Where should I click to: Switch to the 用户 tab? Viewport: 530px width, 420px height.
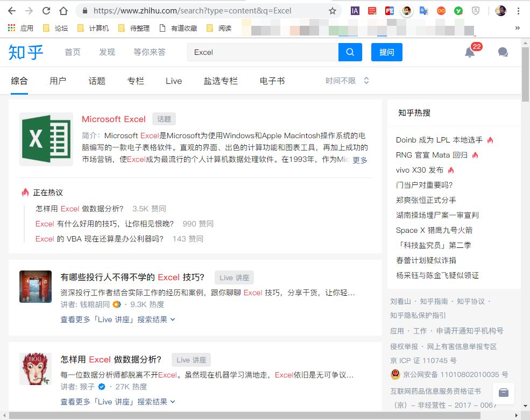point(58,81)
